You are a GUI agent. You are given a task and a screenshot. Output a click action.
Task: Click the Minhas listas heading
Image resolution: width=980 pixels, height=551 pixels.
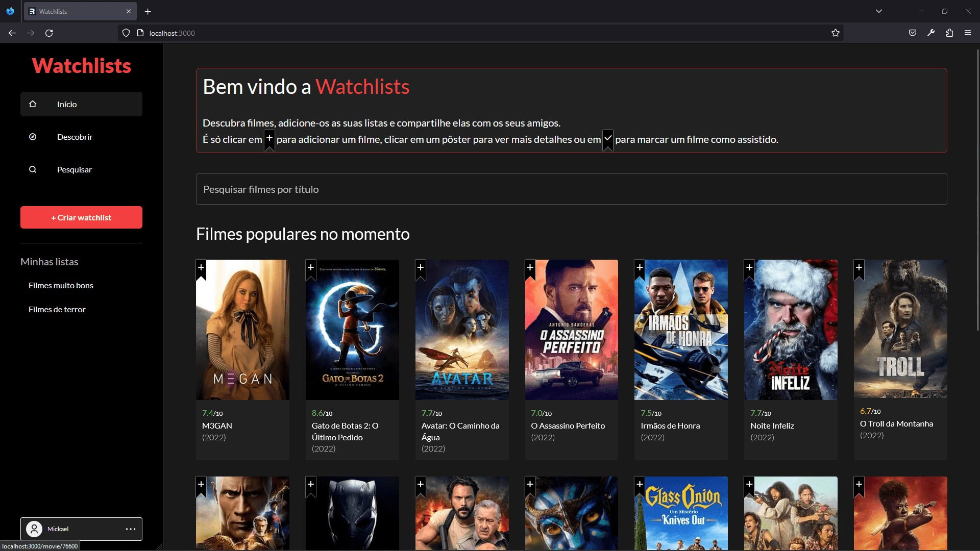coord(50,262)
